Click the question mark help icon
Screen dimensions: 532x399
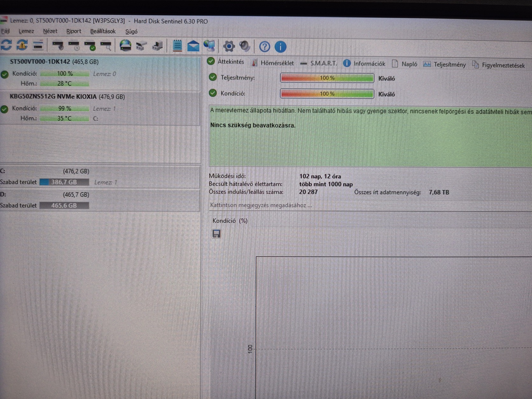click(x=264, y=47)
